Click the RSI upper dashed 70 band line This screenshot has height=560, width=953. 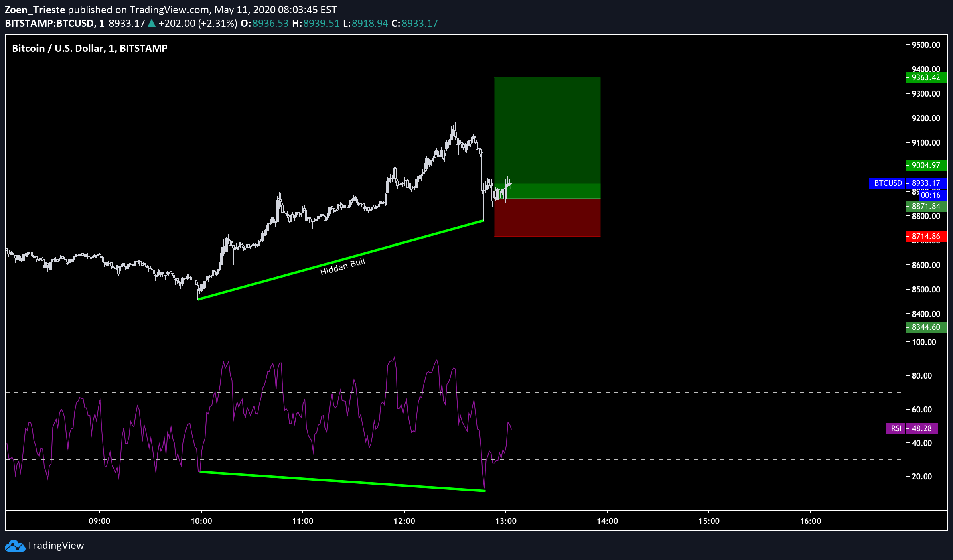(453, 392)
